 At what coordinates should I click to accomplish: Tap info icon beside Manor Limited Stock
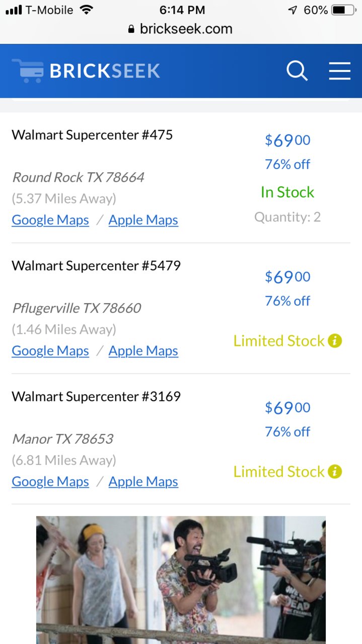point(335,472)
